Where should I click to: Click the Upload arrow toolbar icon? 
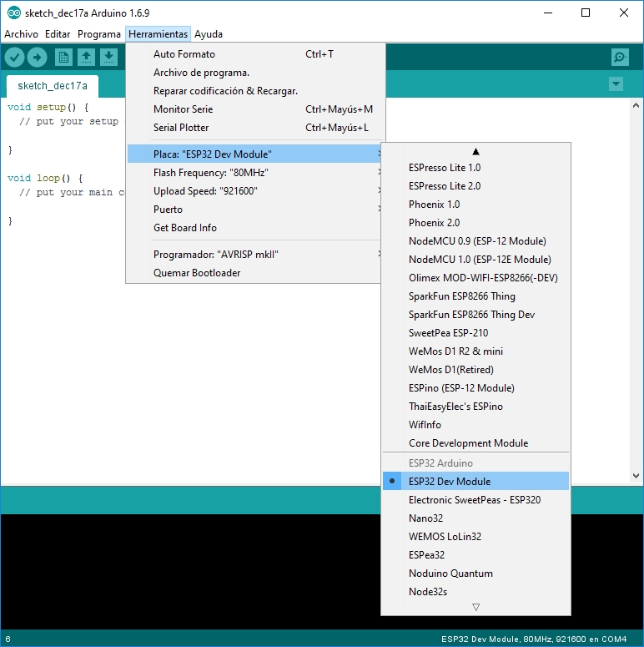coord(37,58)
